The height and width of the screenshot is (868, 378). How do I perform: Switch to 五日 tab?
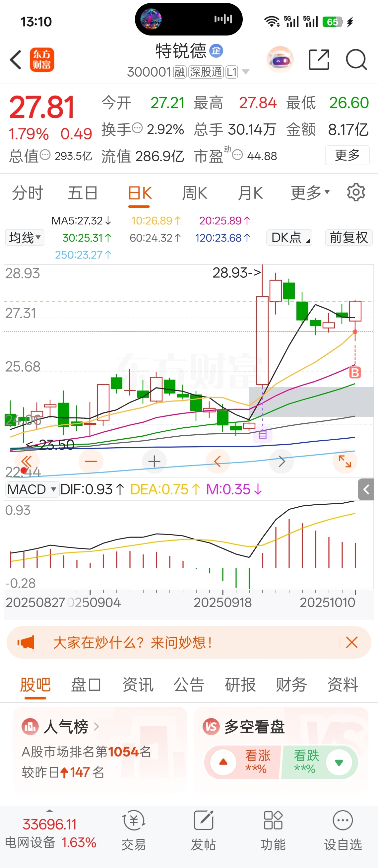83,193
